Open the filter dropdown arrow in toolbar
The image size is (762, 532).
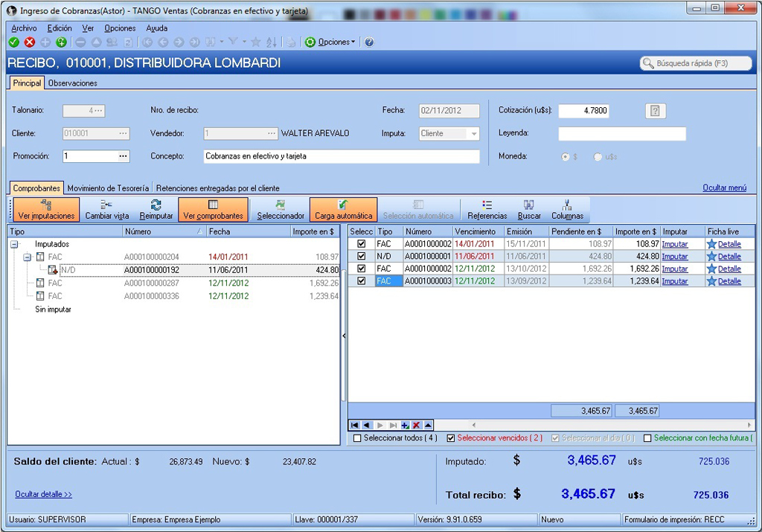[244, 42]
